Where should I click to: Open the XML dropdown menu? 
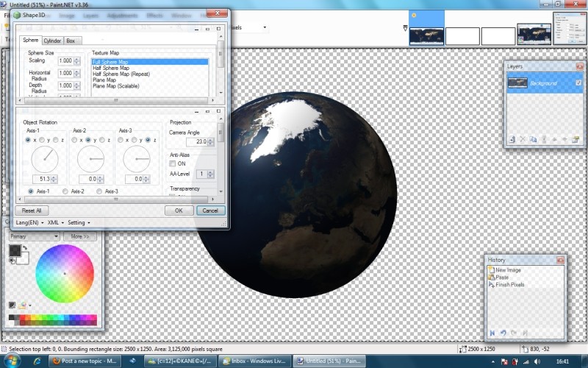coord(56,223)
